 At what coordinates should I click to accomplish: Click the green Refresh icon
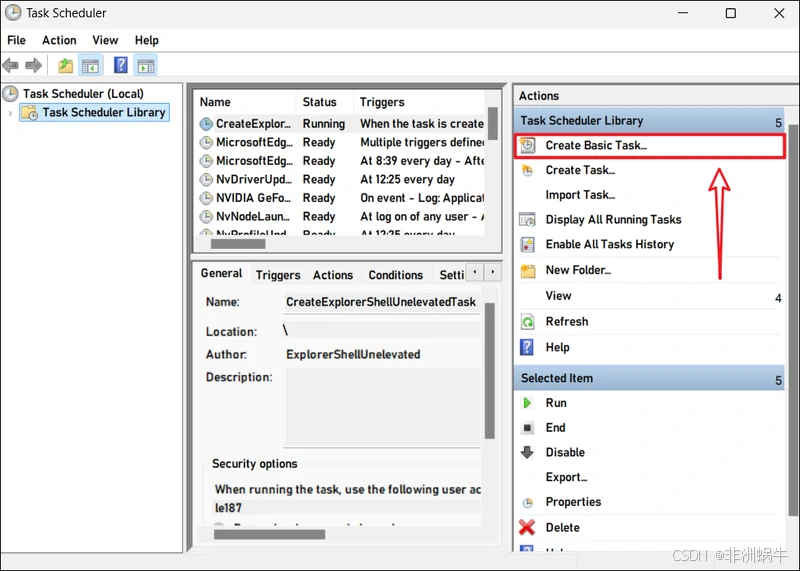(x=527, y=321)
